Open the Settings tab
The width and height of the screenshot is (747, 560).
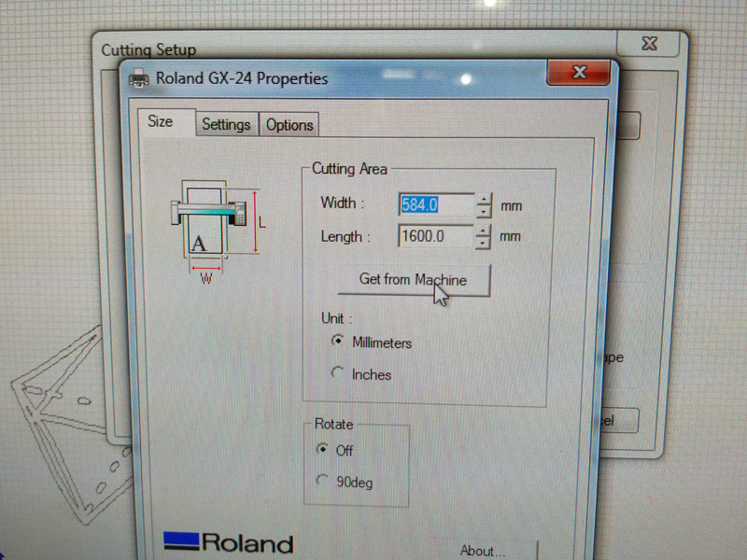pos(227,125)
